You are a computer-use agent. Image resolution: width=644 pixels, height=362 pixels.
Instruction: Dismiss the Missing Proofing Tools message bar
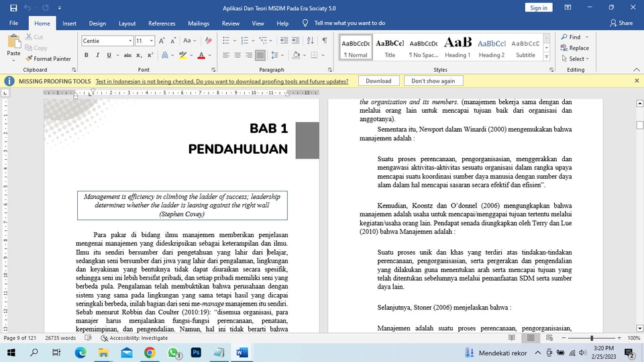[637, 81]
